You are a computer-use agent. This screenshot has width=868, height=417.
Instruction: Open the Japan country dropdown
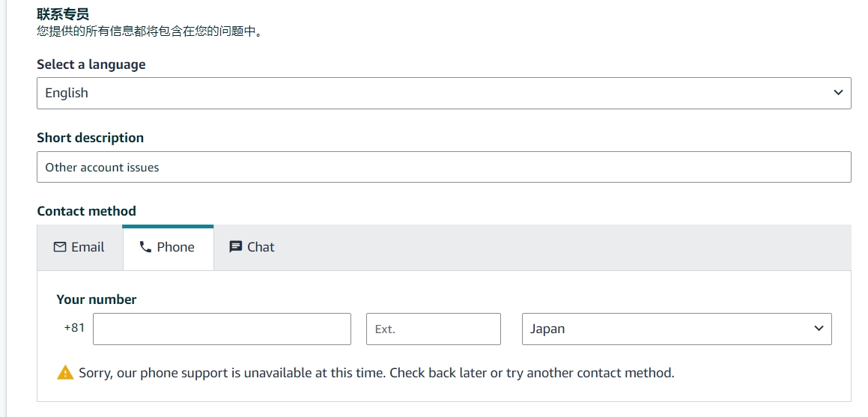676,329
